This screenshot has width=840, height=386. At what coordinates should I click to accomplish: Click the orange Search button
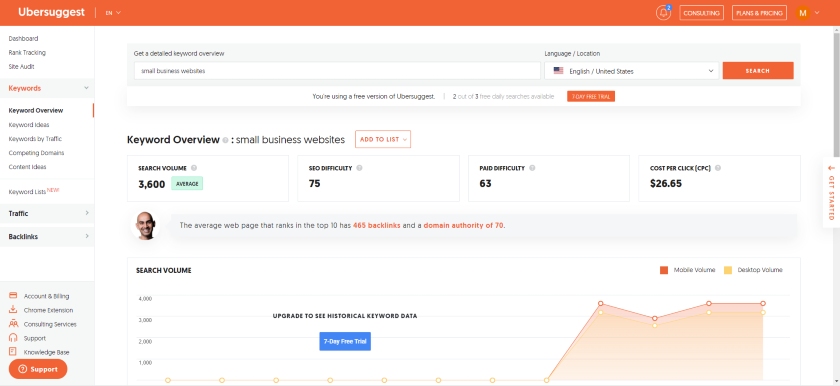pyautogui.click(x=758, y=71)
